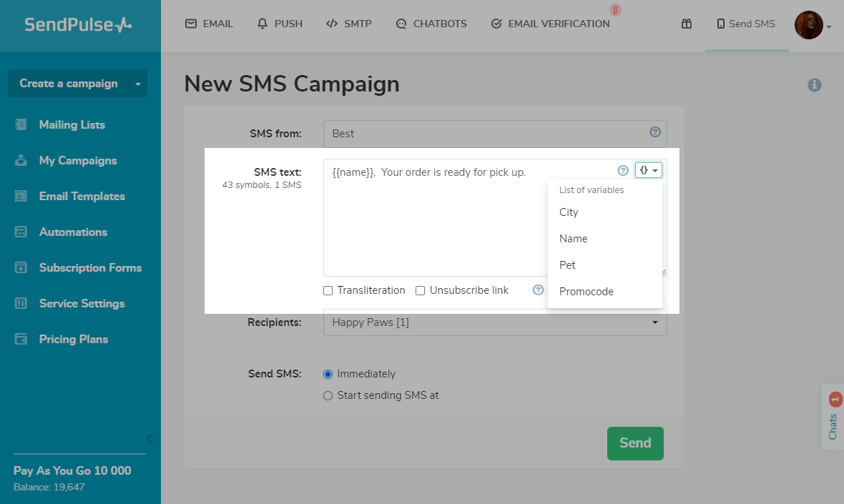Image resolution: width=844 pixels, height=504 pixels.
Task: Toggle the variables insert dropdown button
Action: click(x=649, y=170)
